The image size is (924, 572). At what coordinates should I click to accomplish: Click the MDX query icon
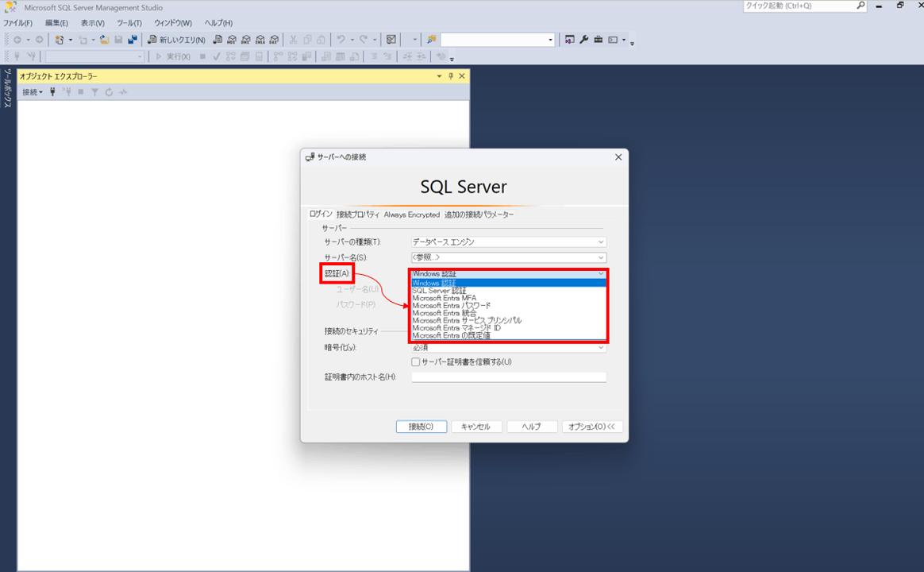[232, 40]
